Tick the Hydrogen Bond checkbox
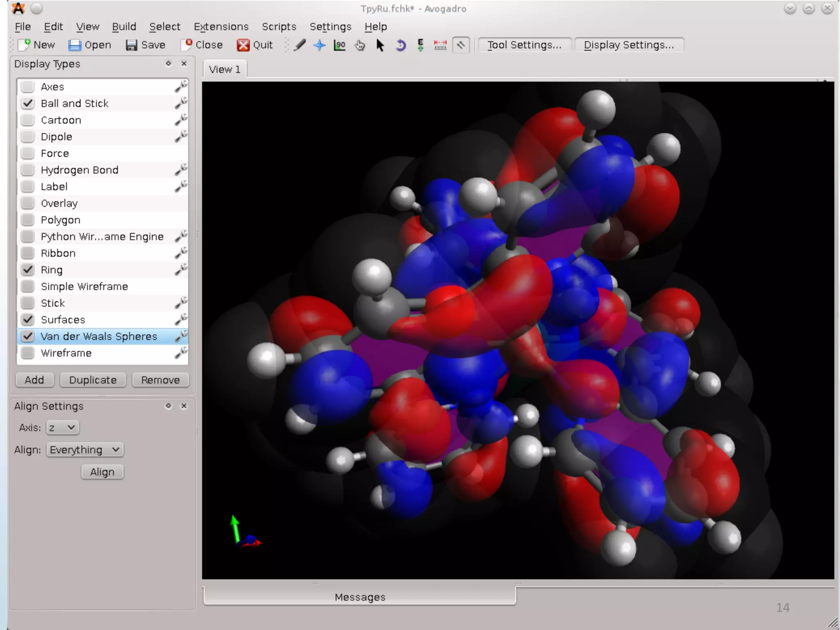This screenshot has width=840, height=630. pos(28,170)
